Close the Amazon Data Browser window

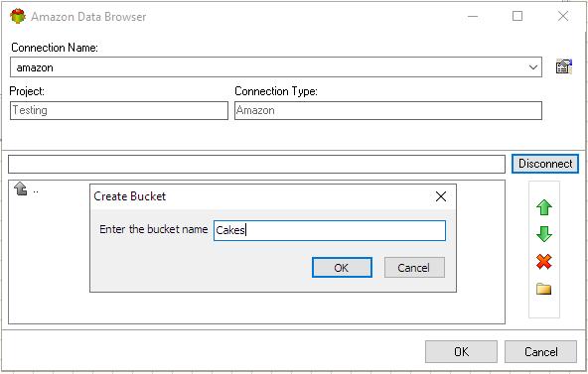[563, 16]
